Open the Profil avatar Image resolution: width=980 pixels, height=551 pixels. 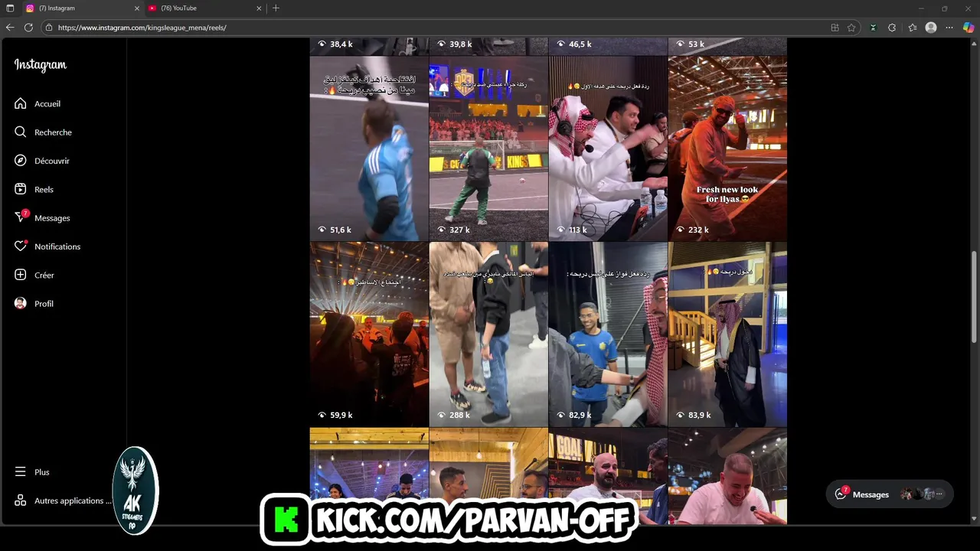21,304
